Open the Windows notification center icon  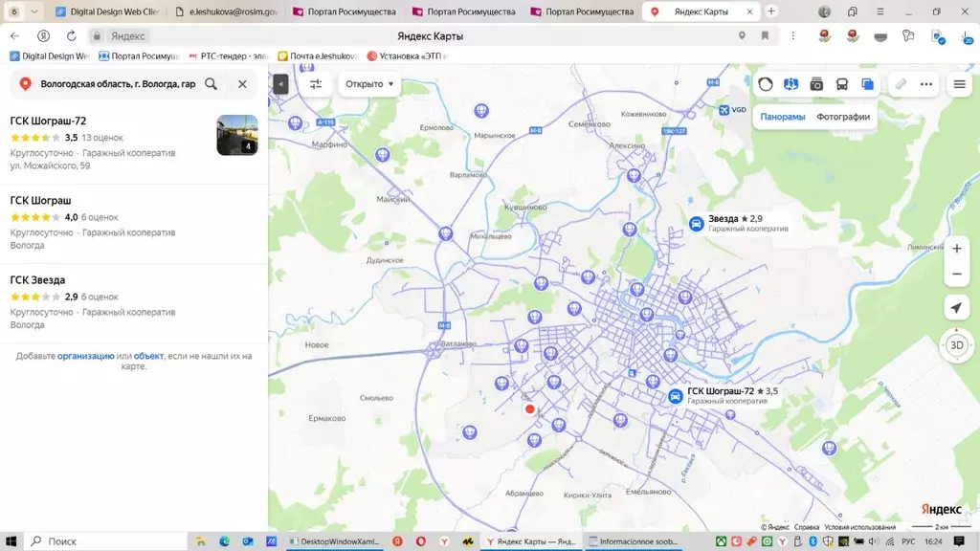pos(959,541)
